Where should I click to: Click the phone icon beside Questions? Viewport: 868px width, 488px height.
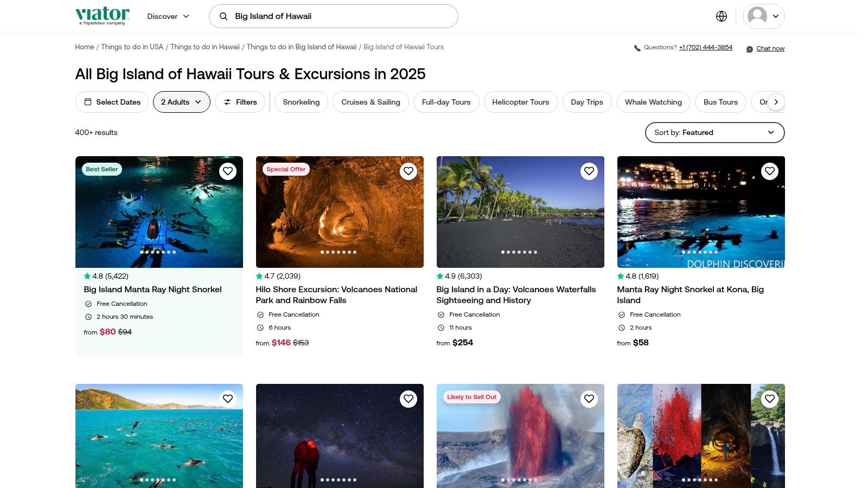point(637,48)
